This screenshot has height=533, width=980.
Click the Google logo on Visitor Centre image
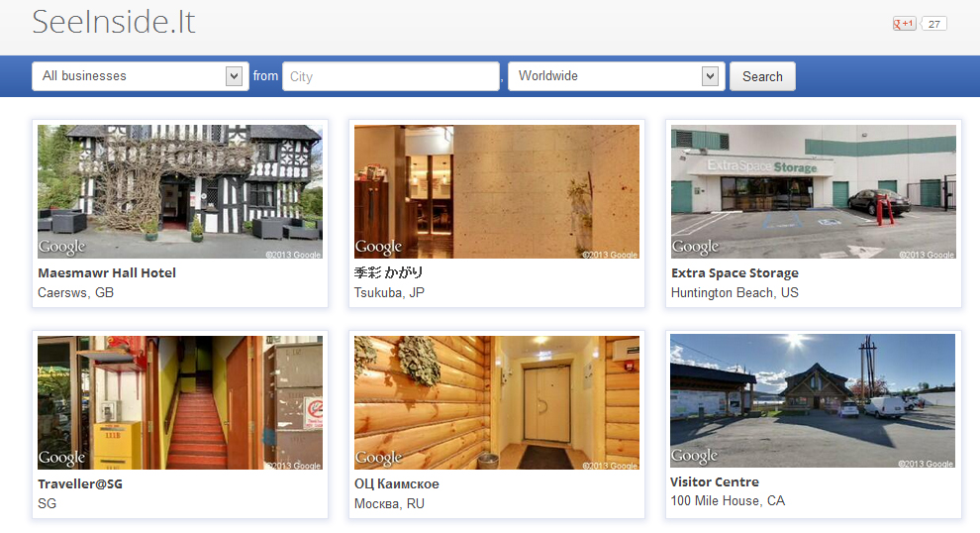(x=694, y=456)
